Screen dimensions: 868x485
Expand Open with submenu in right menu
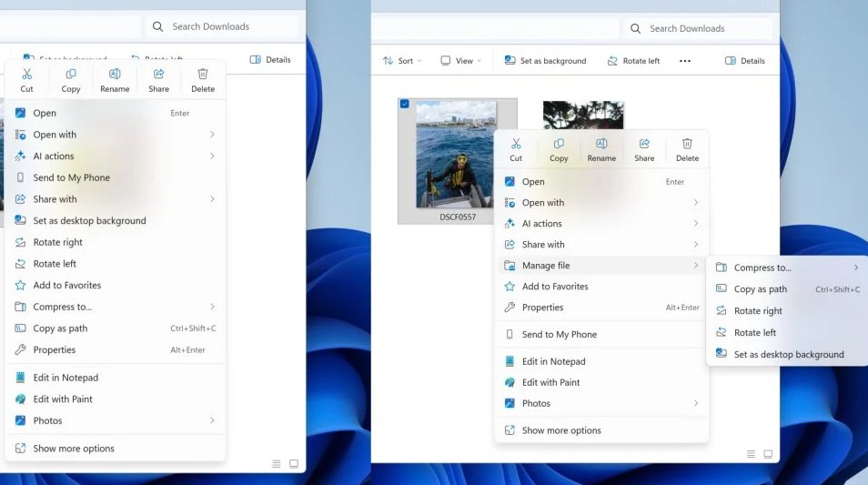[696, 203]
